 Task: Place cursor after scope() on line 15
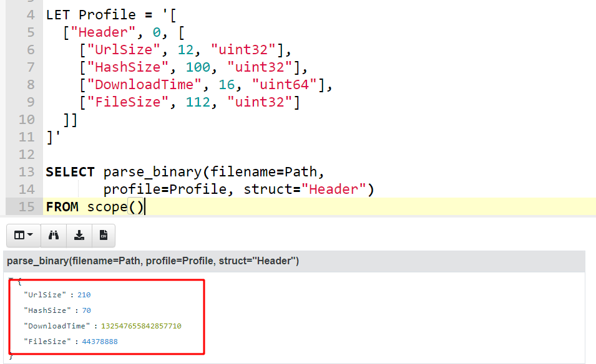(x=145, y=207)
